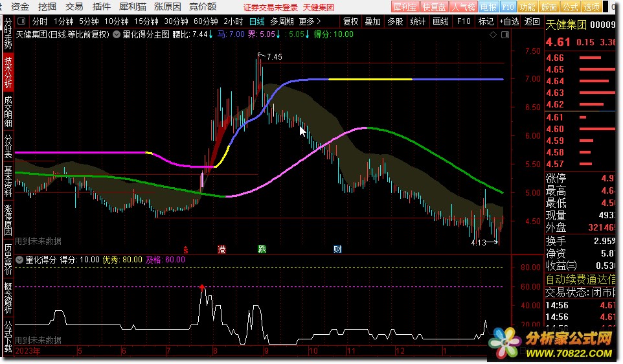Click the blue 财 marker icon
The image size is (623, 364).
pos(337,249)
